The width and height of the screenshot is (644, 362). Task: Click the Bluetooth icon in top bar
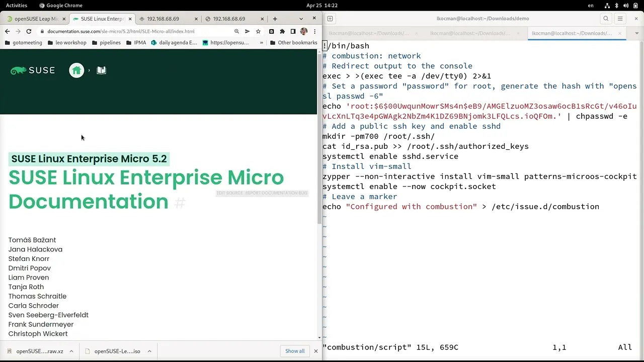(617, 6)
